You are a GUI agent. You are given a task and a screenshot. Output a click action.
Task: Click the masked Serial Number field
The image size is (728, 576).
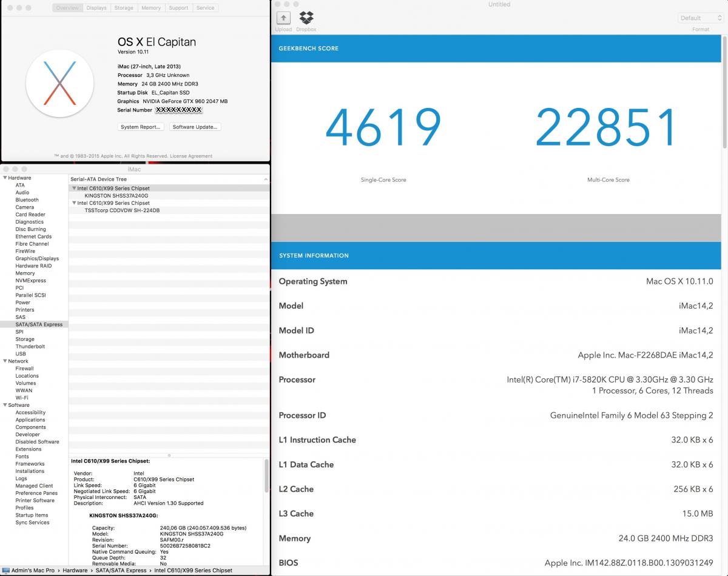click(x=179, y=110)
